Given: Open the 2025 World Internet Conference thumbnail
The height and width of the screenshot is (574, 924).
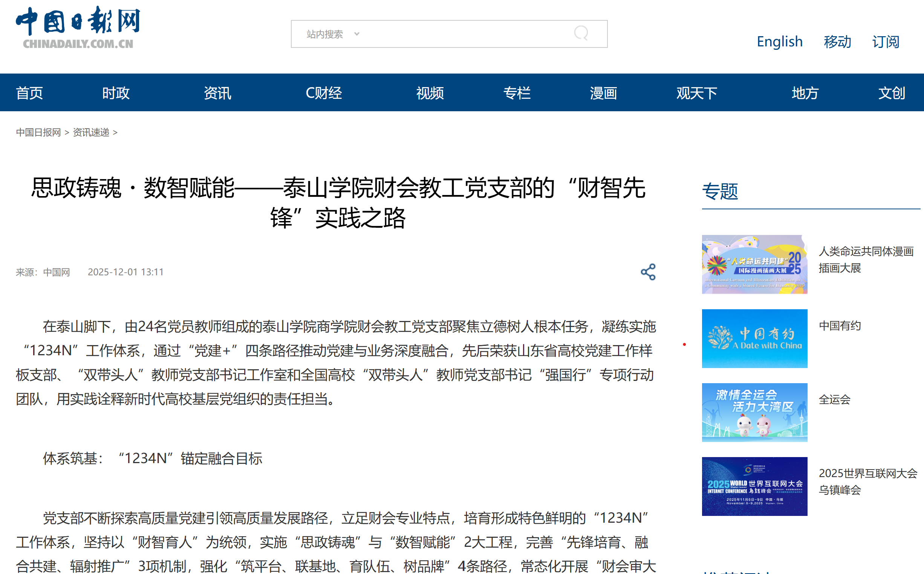Looking at the screenshot, I should coord(754,486).
